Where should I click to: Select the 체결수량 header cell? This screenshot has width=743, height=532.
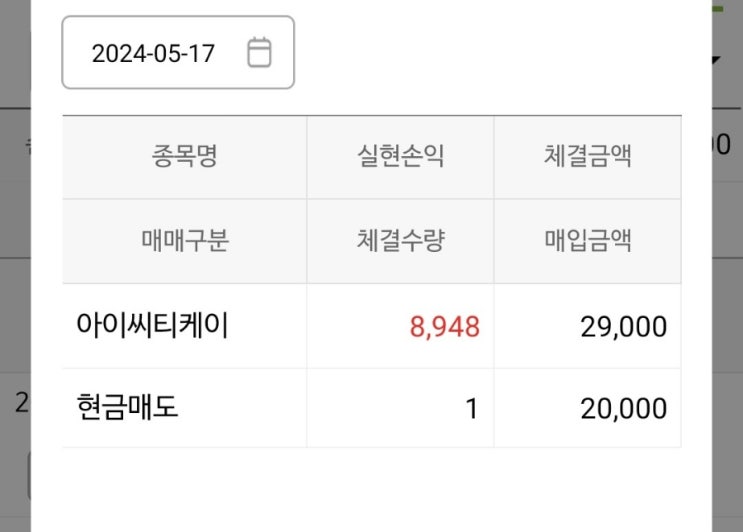click(x=400, y=241)
